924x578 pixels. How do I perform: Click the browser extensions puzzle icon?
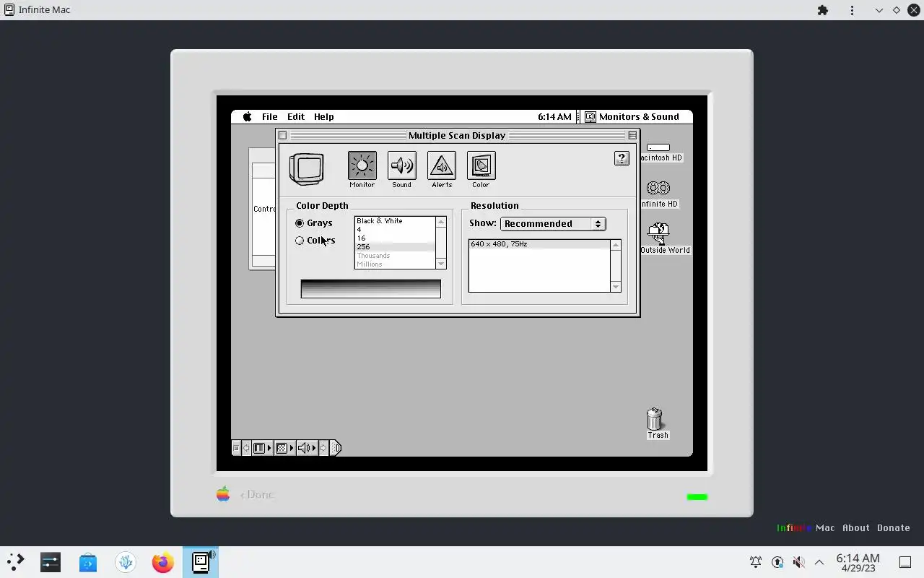pos(823,10)
